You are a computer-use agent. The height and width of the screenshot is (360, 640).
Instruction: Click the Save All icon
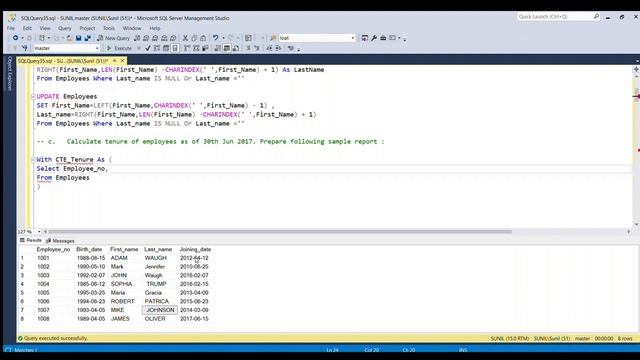coord(87,38)
